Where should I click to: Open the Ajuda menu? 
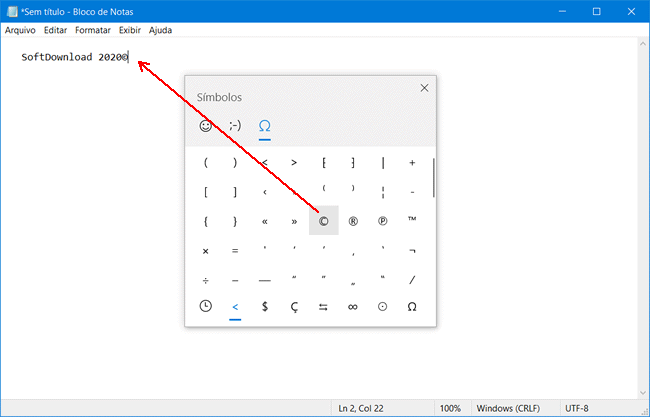160,30
